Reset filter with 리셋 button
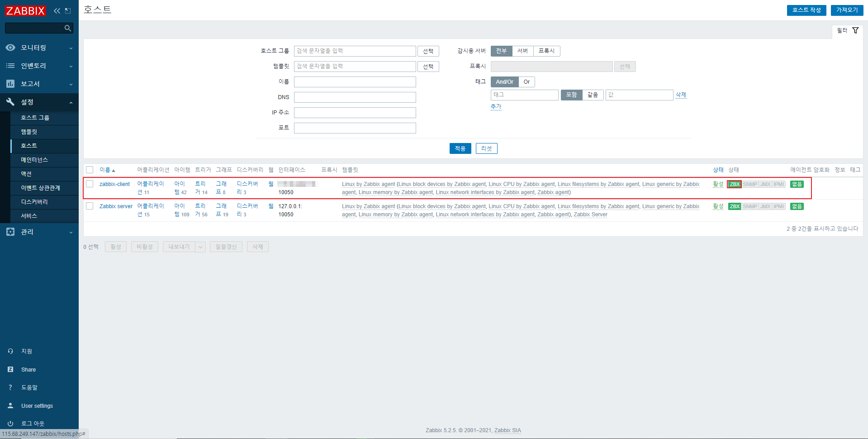The image size is (868, 439). 486,148
